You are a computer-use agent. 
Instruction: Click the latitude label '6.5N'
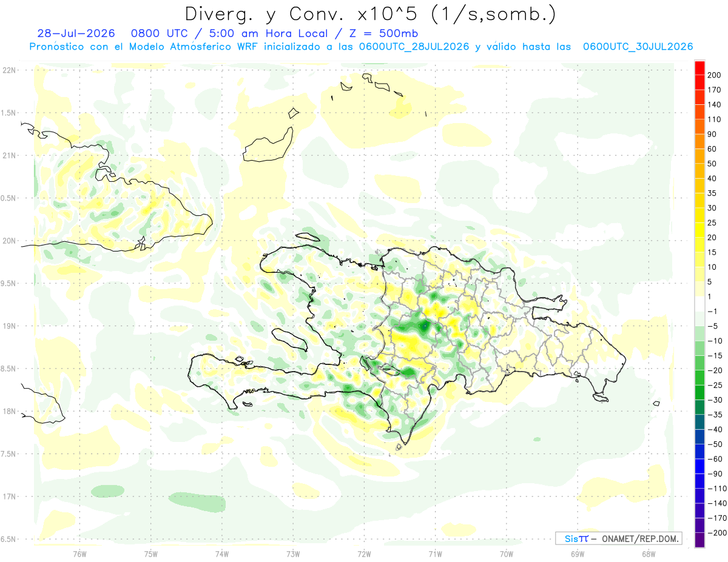(9, 539)
